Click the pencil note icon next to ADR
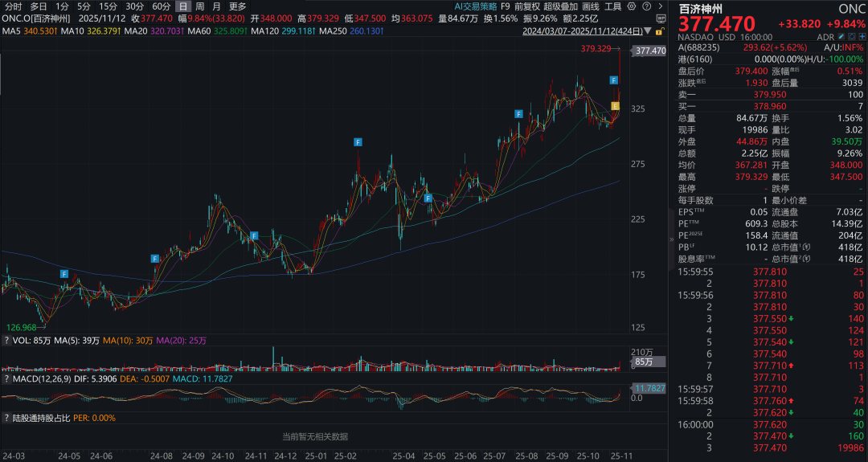 click(841, 36)
